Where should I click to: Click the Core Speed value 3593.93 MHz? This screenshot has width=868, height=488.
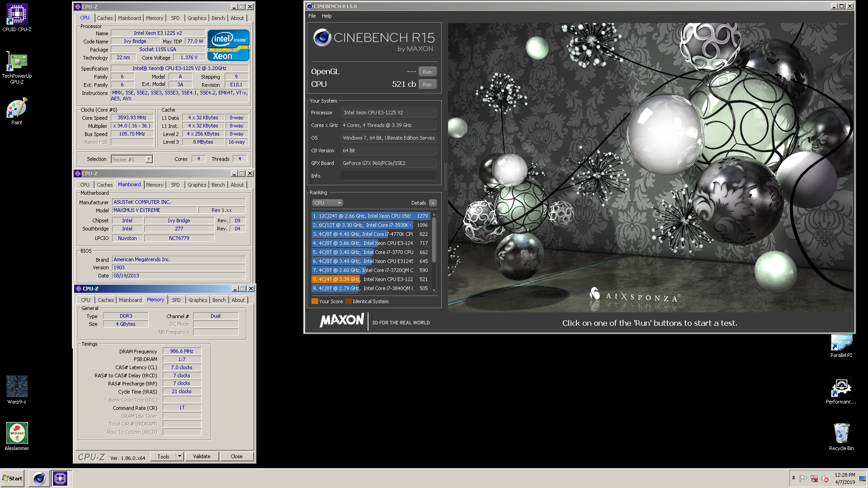132,117
